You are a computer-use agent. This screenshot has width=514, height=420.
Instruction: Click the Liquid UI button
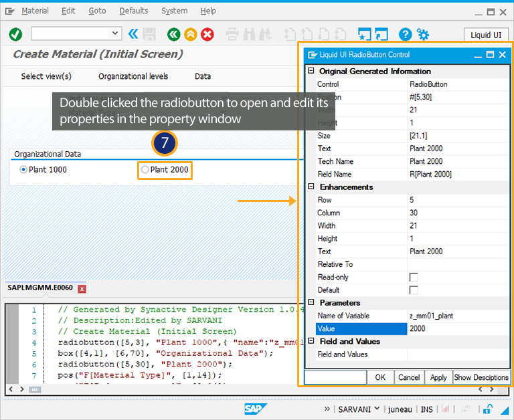(486, 35)
